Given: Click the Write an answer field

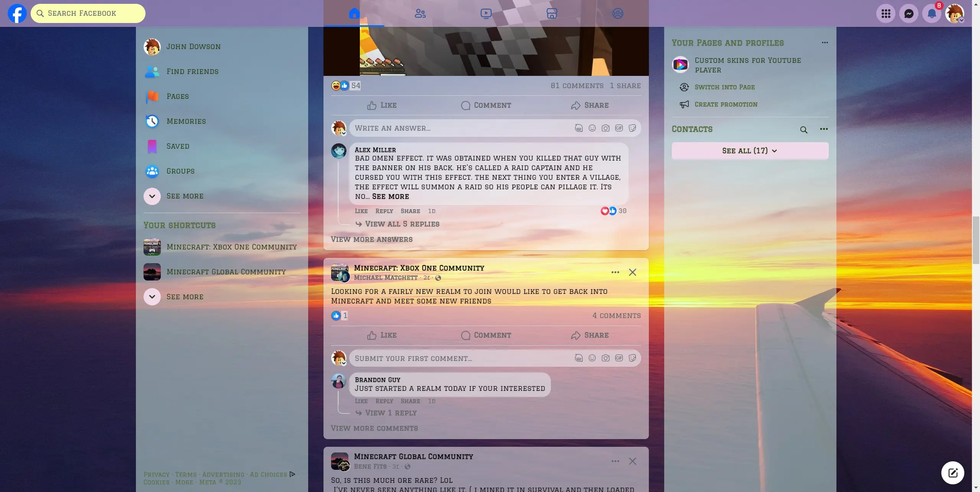Looking at the screenshot, I should pos(461,128).
